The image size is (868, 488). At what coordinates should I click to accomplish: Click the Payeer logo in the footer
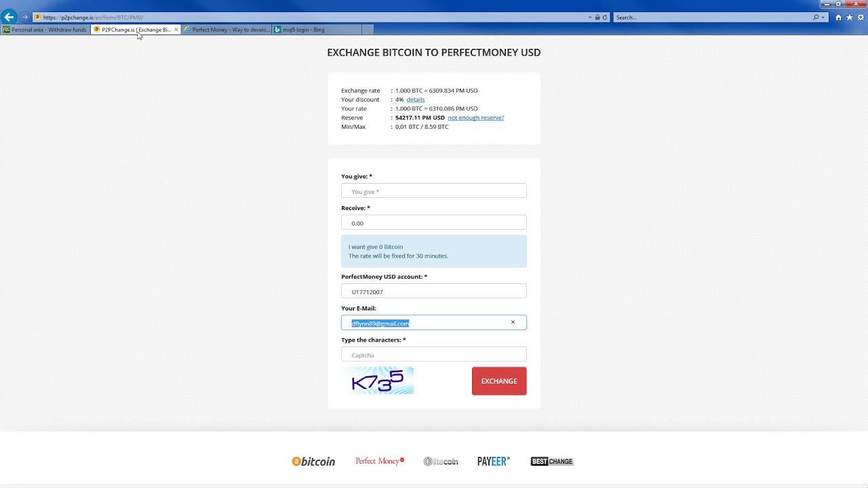coord(494,462)
